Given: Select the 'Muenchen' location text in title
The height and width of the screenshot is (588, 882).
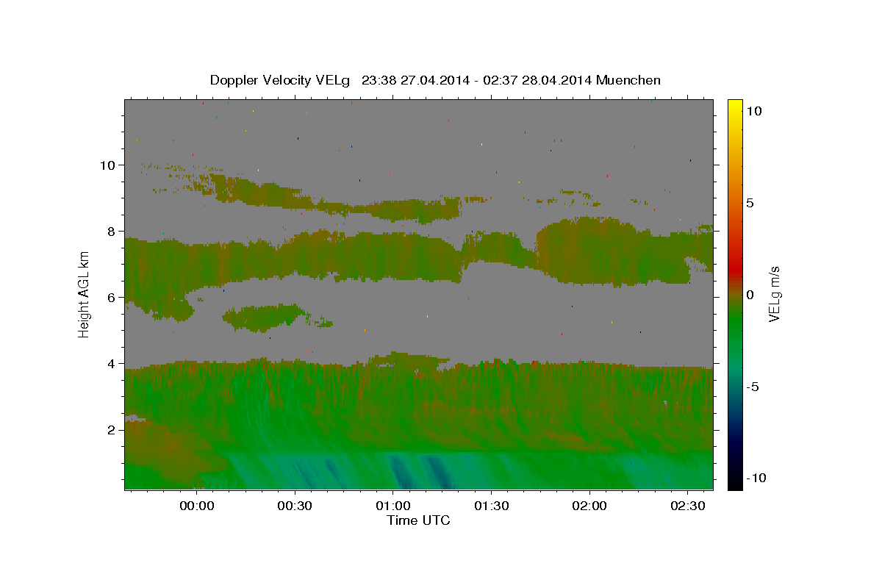Looking at the screenshot, I should coord(628,80).
